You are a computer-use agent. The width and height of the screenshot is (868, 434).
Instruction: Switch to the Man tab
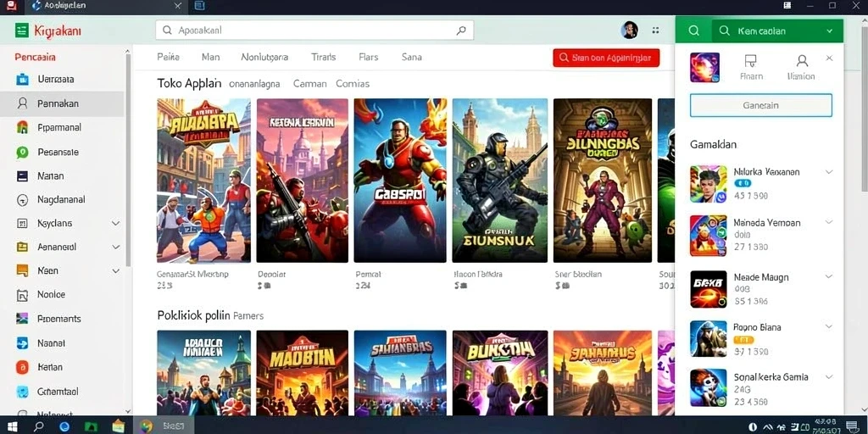tap(211, 57)
